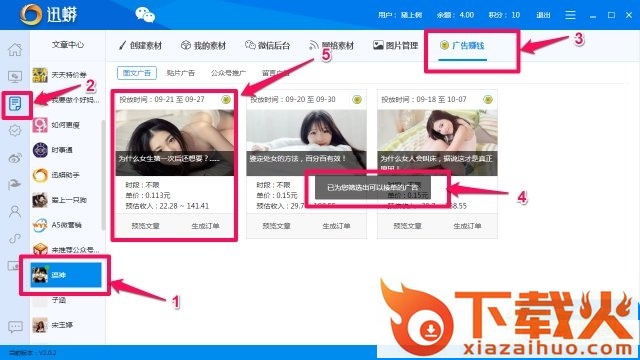Click the coin icon on the 09-18 至 10-07 card
This screenshot has height=360, width=640.
(x=488, y=100)
